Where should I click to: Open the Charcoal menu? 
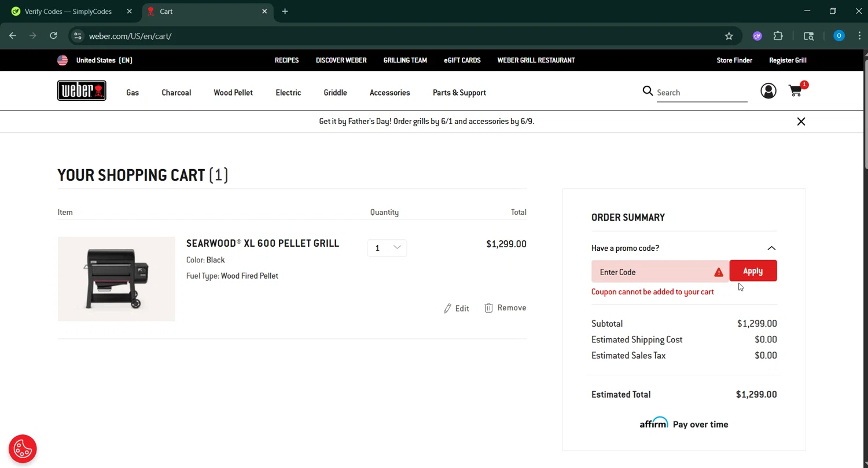[x=176, y=93]
